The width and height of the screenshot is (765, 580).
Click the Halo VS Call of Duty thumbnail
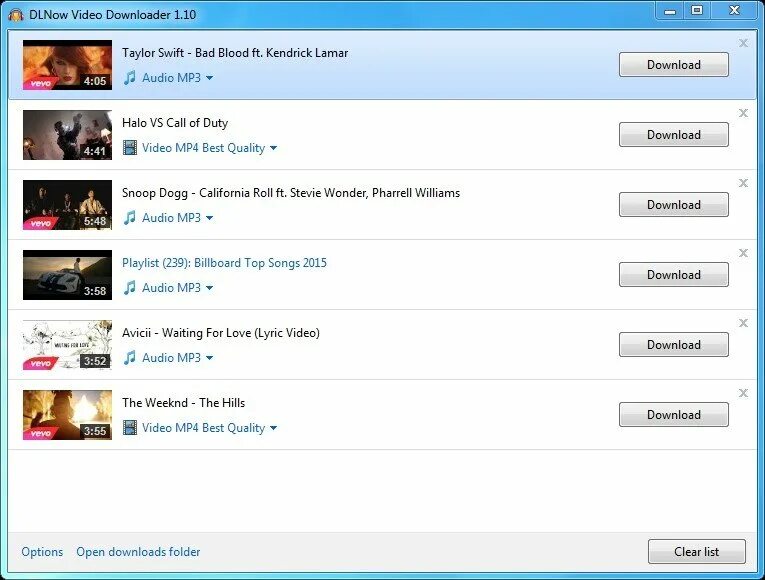67,135
